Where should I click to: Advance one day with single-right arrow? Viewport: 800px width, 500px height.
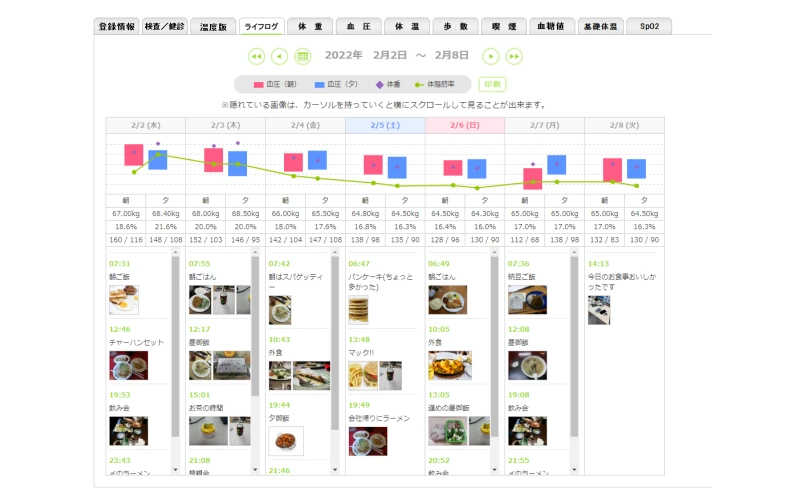(x=491, y=57)
